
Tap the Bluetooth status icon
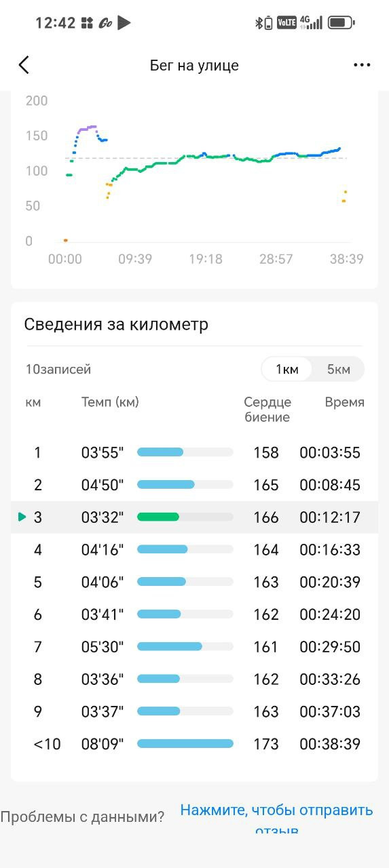(x=259, y=22)
